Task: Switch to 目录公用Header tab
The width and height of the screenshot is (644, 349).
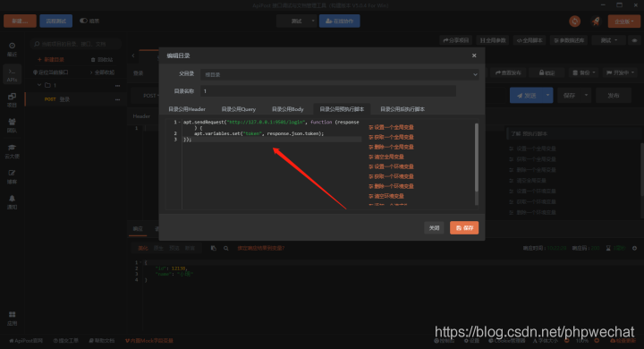Action: coord(187,109)
